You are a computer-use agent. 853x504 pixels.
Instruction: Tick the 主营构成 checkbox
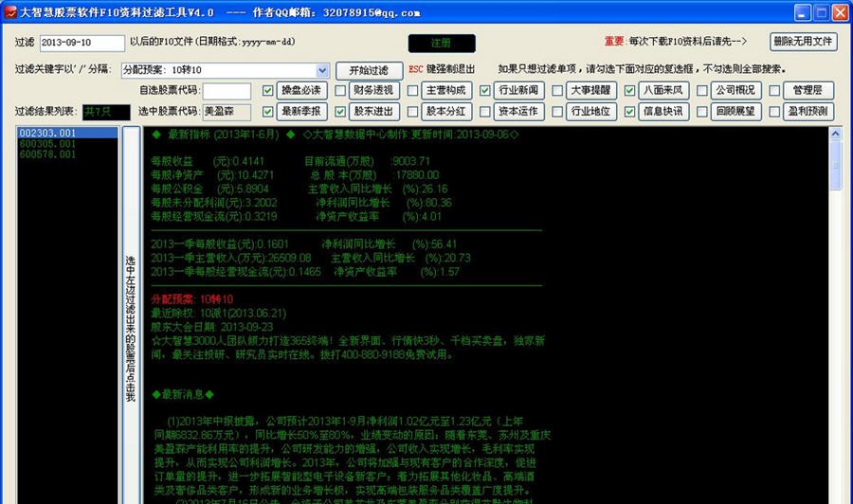[x=412, y=90]
